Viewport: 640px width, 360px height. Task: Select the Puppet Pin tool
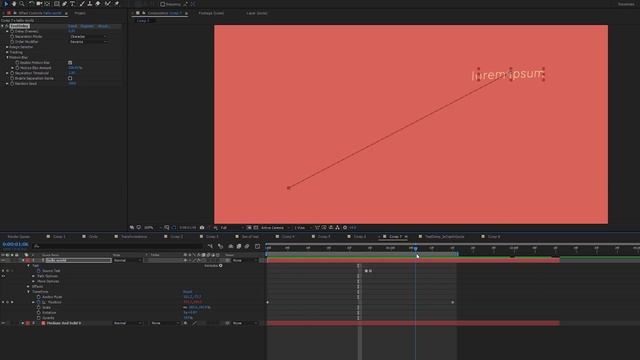[117, 4]
